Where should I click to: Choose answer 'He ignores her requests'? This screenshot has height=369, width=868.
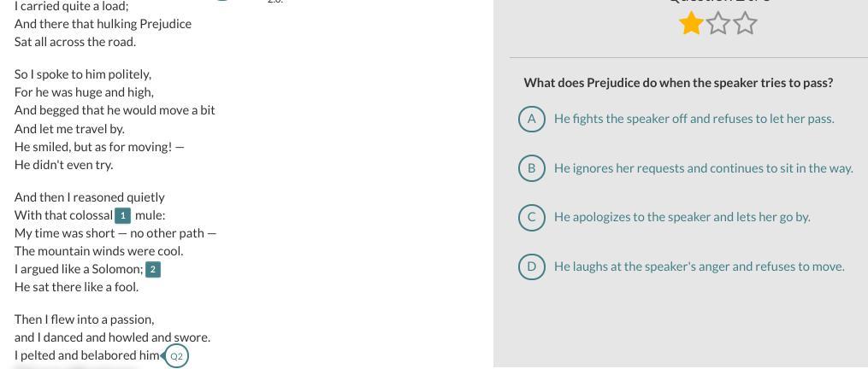703,168
